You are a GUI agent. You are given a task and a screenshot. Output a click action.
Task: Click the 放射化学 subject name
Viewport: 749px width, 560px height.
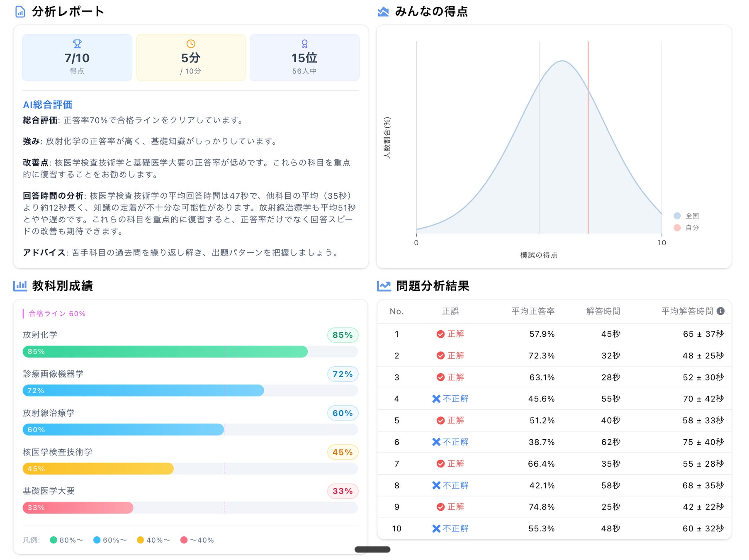coord(40,335)
